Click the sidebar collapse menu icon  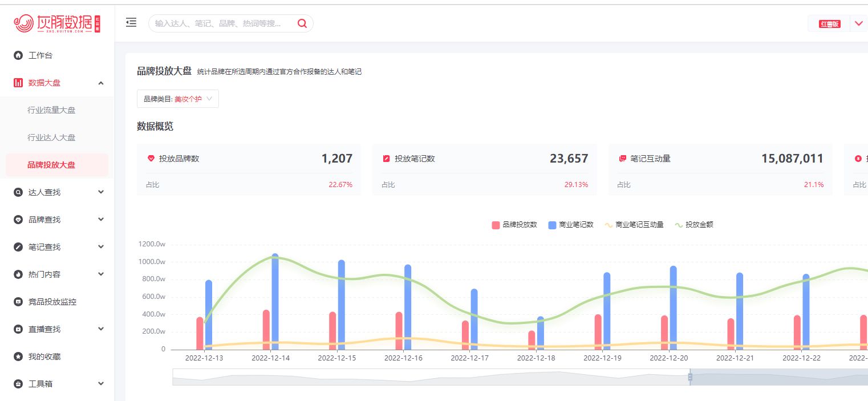(x=131, y=23)
